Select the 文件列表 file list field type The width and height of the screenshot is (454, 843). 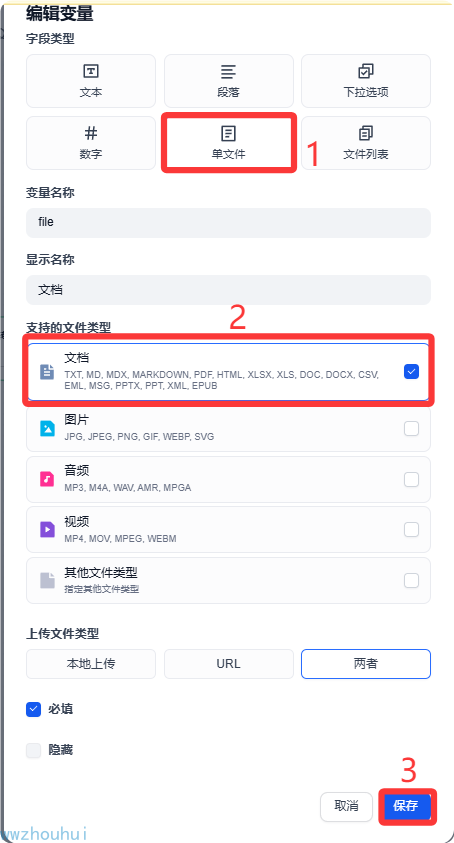click(366, 142)
